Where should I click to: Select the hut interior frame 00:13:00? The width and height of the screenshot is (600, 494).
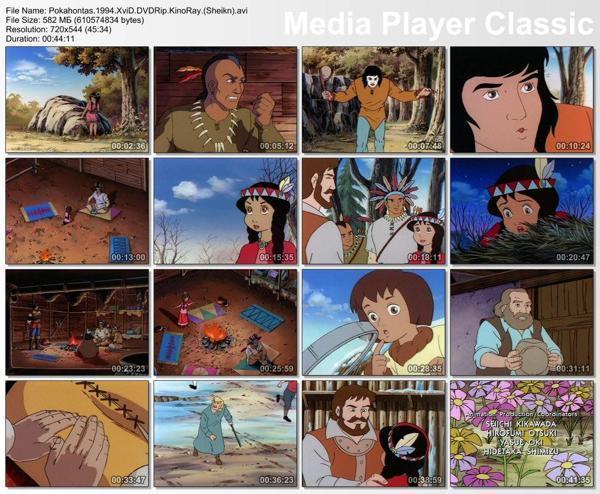[77, 211]
